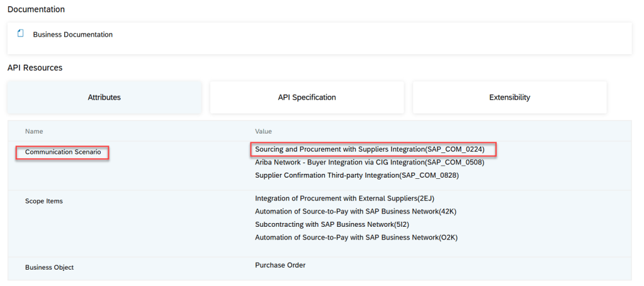Click Supplier Confirmation Third-party Integration (SAP_COM_0828)

pyautogui.click(x=357, y=175)
